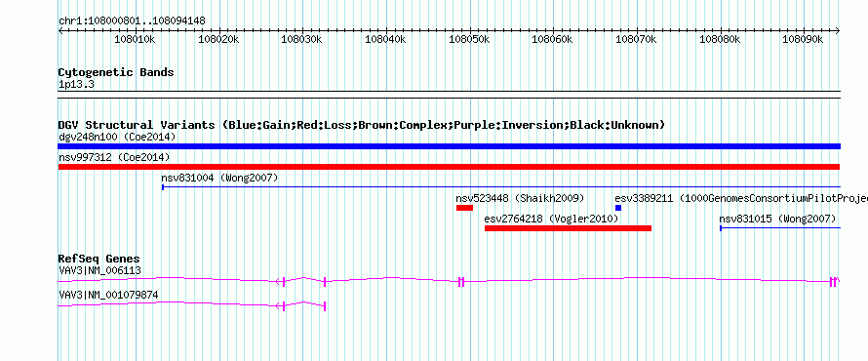The width and height of the screenshot is (868, 361).
Task: Open the nsv997312 (Coe2014) variant label
Action: click(x=114, y=158)
